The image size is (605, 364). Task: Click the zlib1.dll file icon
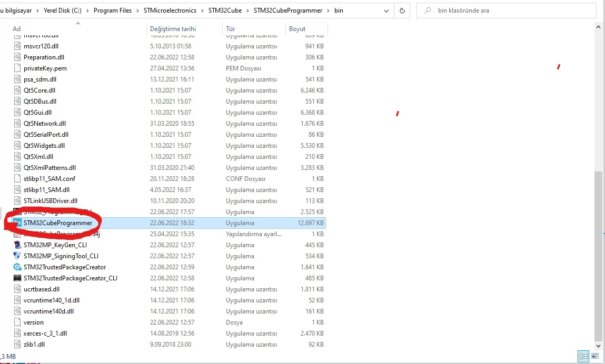17,345
